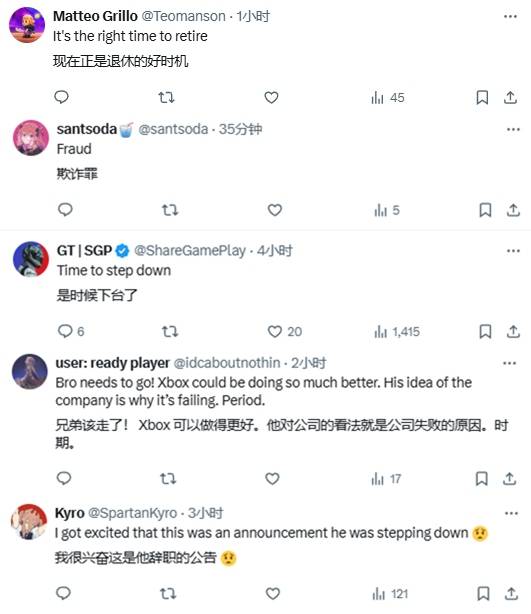Expand three-dot menu on Kyro's tweet
Image resolution: width=531 pixels, height=614 pixels.
(x=511, y=513)
